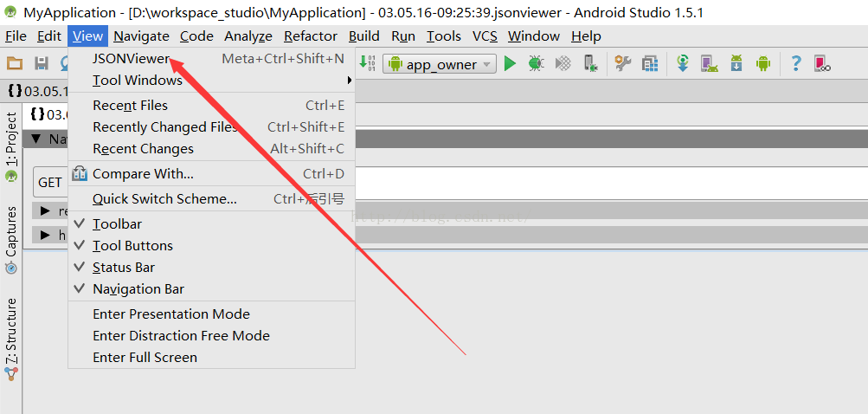Choose Recently Changed Files entry
This screenshot has height=414, width=868.
click(x=211, y=127)
